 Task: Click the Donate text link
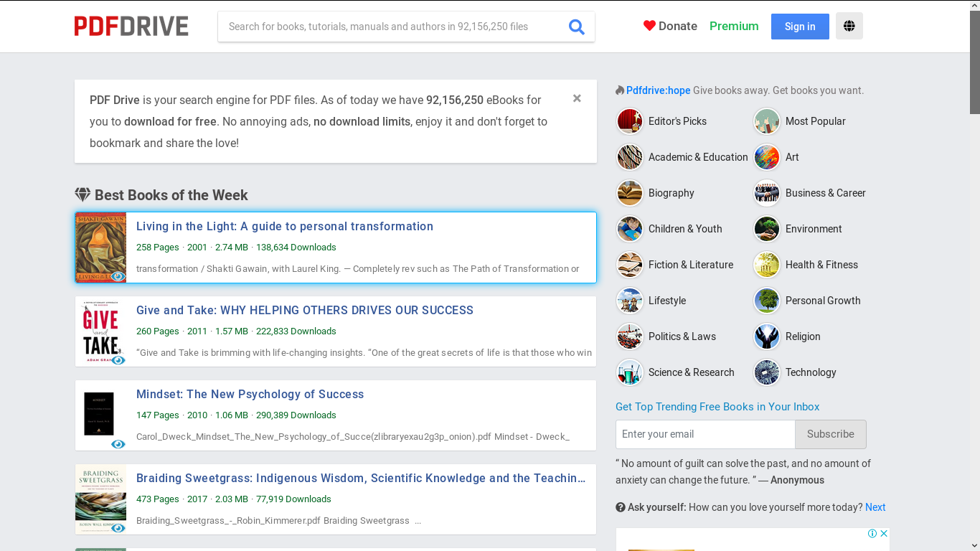point(678,26)
